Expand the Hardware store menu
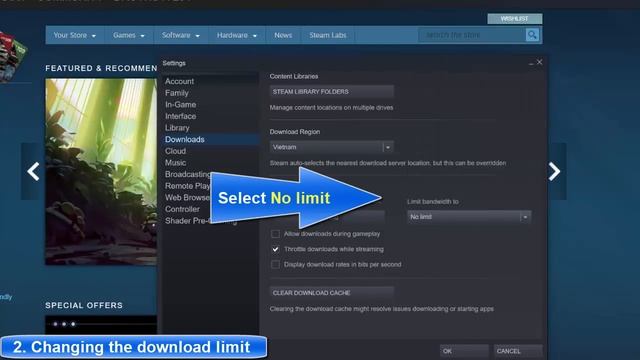 coord(237,36)
